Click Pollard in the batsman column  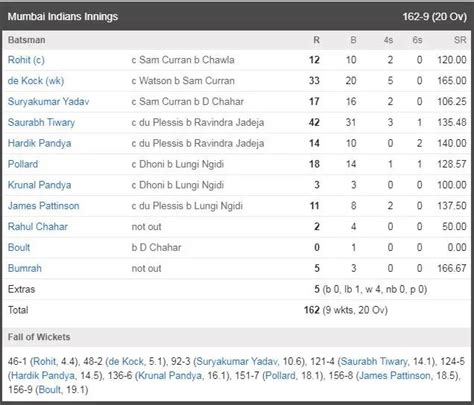[23, 164]
